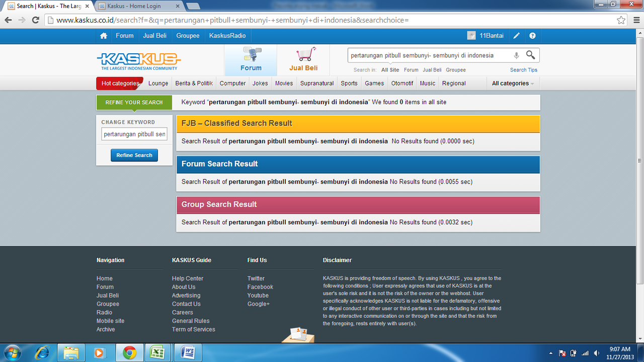Screen dimensions: 644x362
Task: Open Excel from the taskbar
Action: click(158, 353)
